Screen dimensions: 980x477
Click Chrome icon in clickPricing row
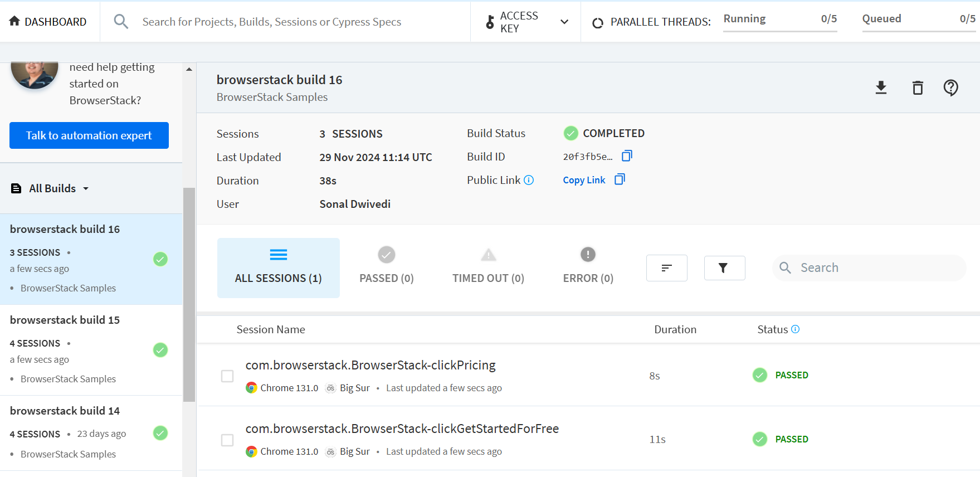pyautogui.click(x=251, y=388)
